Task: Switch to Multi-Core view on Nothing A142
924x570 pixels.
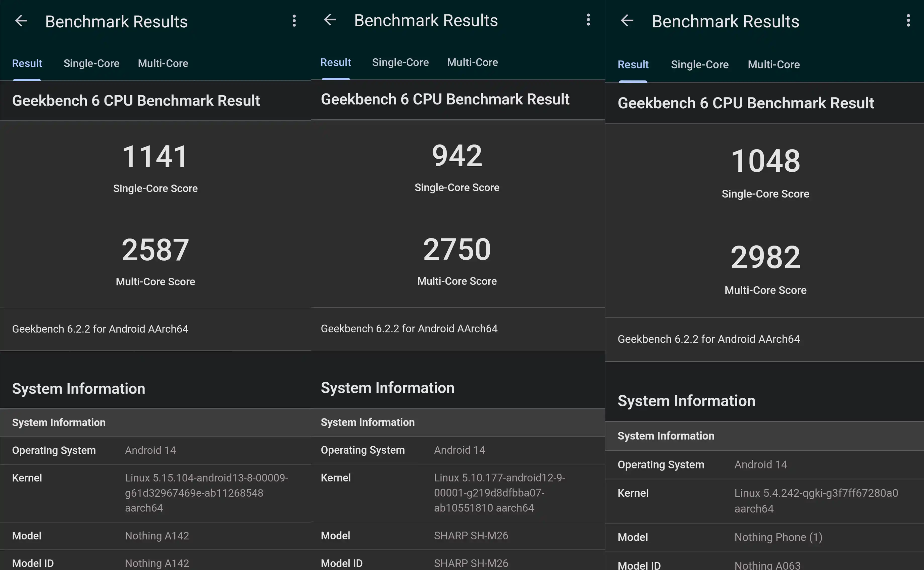Action: tap(163, 63)
